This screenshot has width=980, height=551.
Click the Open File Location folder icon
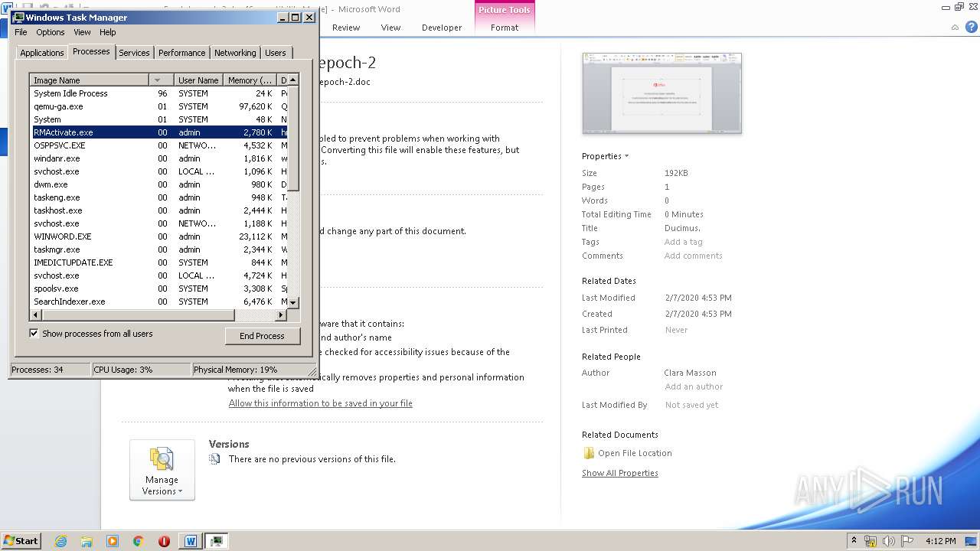588,453
